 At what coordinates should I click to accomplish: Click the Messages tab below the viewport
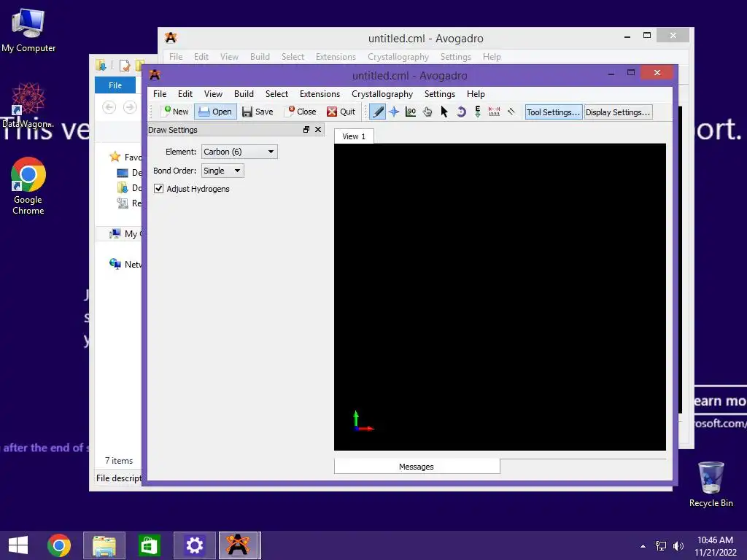tap(417, 467)
